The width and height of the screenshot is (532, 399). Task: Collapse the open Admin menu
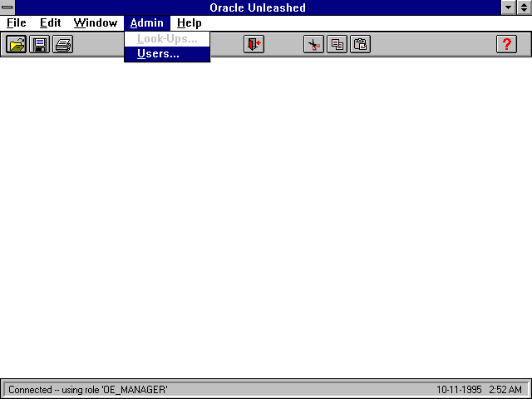click(147, 23)
